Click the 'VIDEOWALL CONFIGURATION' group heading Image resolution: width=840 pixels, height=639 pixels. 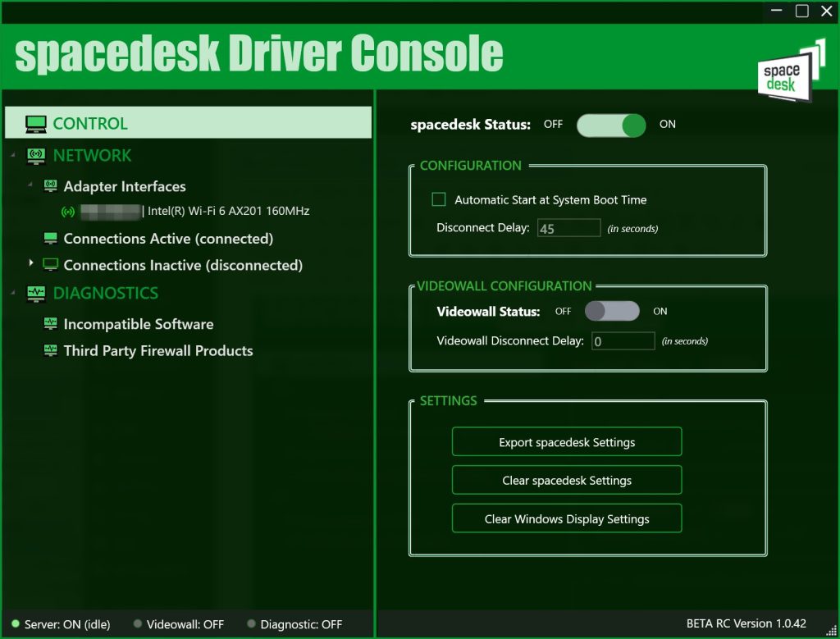(x=504, y=286)
